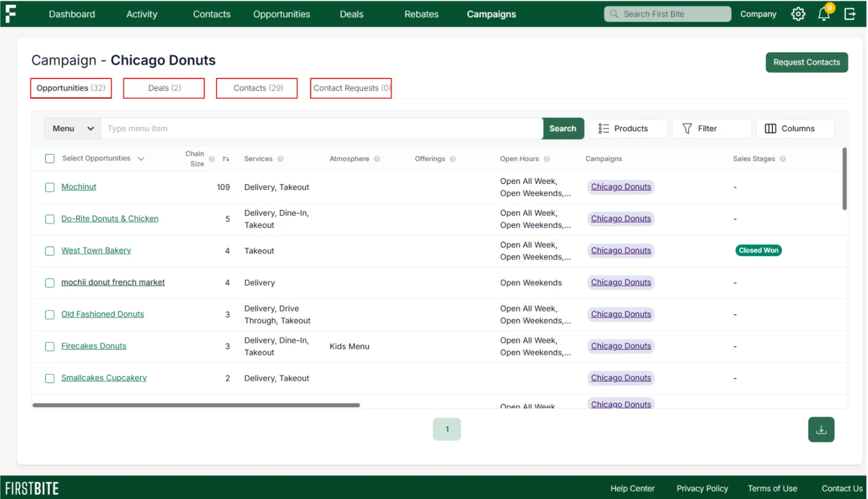Open Activity in top navigation
The image size is (868, 499).
[142, 14]
